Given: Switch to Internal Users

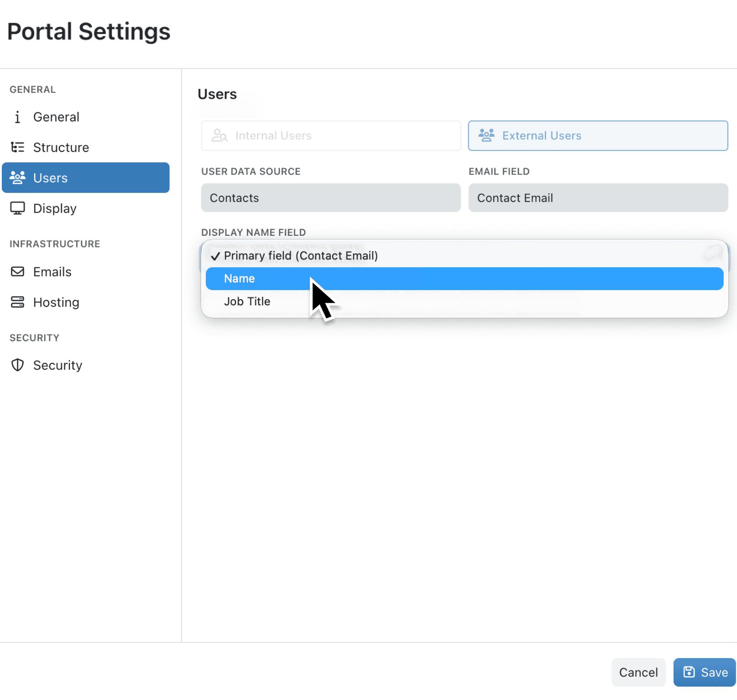Looking at the screenshot, I should pos(330,136).
